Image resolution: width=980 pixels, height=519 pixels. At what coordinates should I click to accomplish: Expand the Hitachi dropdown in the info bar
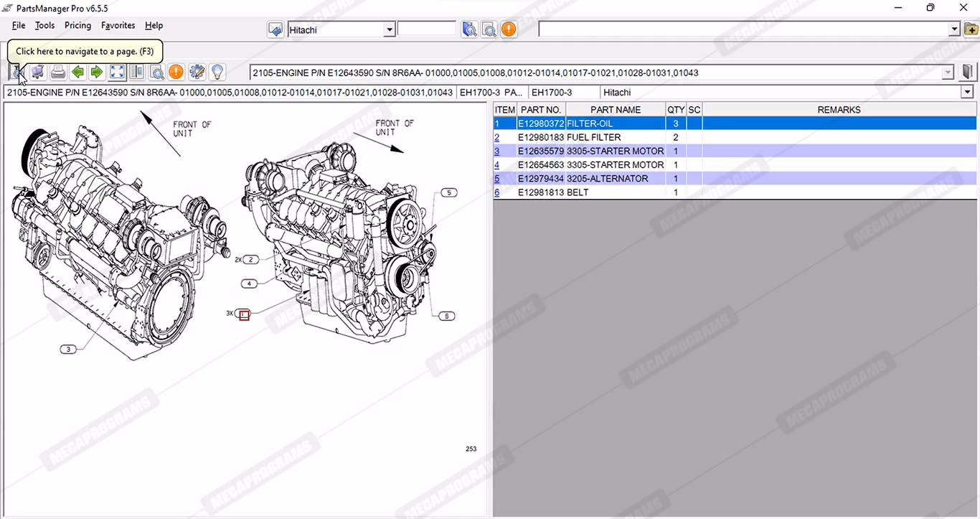tap(968, 93)
